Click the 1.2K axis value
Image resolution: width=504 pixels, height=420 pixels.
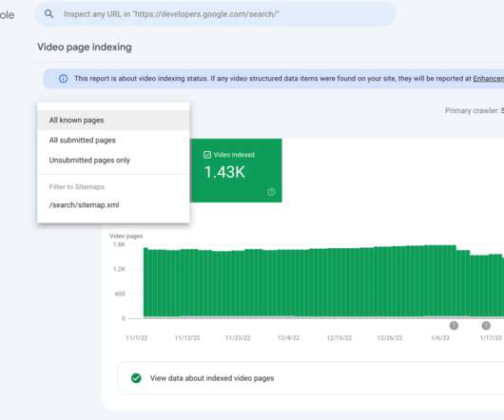click(119, 269)
